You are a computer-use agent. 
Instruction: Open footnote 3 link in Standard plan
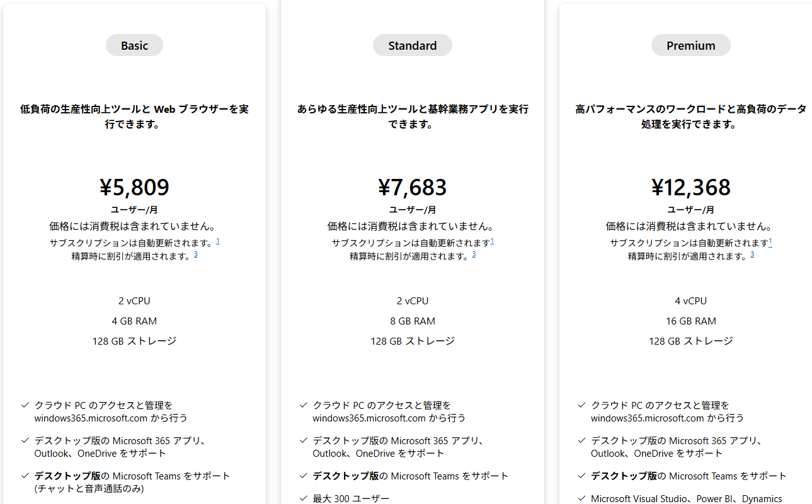pyautogui.click(x=474, y=255)
